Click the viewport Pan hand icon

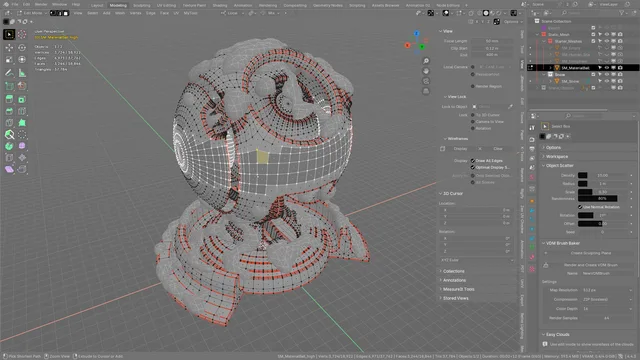(x=426, y=71)
